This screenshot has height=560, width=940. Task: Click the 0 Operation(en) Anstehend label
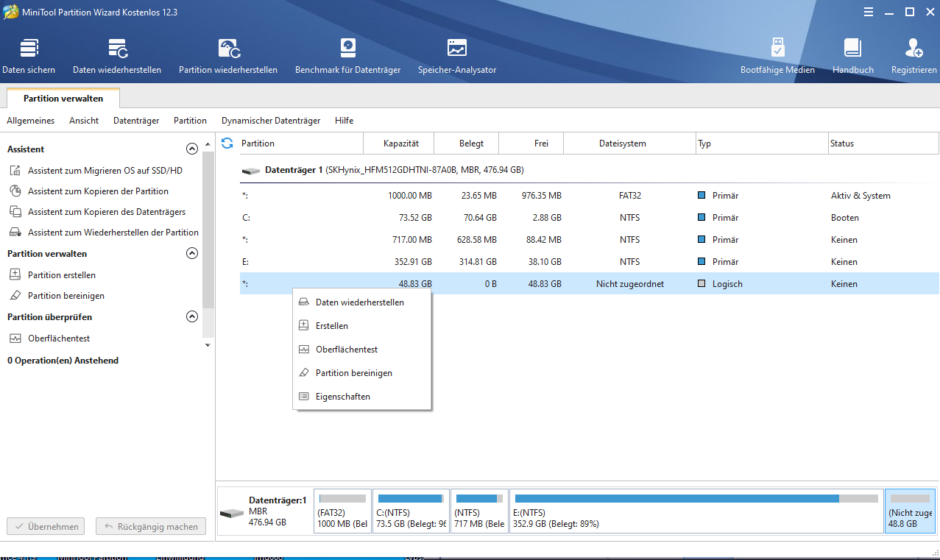point(63,361)
